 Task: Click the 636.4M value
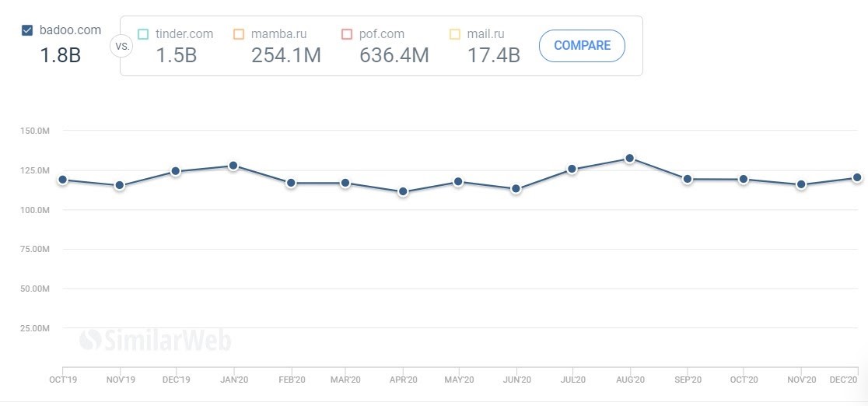394,55
